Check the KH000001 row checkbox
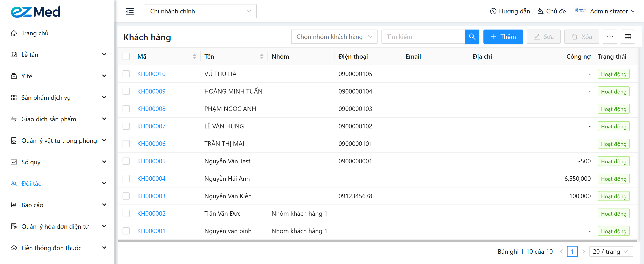This screenshot has width=644, height=264. point(126,231)
